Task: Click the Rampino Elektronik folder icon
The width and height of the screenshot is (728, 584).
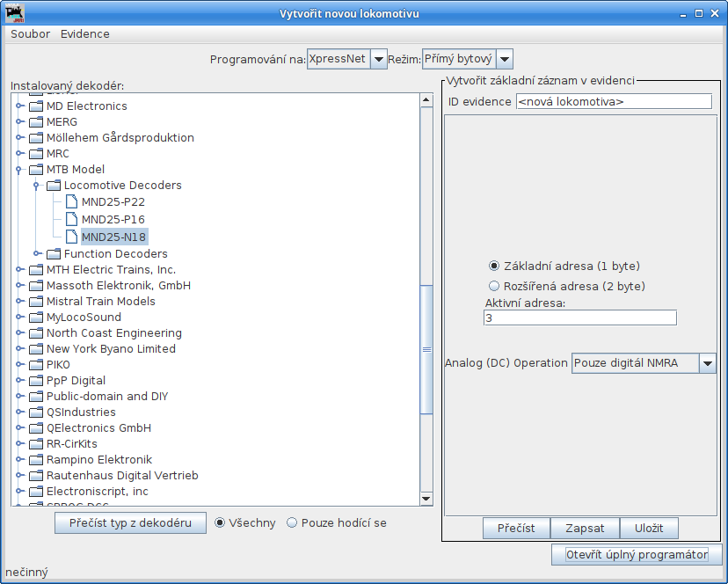Action: coord(36,459)
